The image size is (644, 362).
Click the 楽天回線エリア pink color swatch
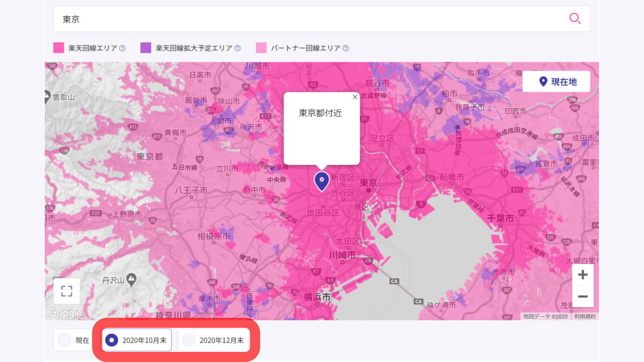point(58,48)
